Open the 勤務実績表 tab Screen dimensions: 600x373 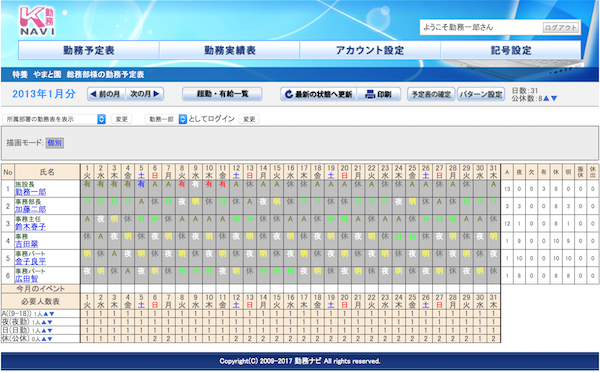click(x=230, y=50)
